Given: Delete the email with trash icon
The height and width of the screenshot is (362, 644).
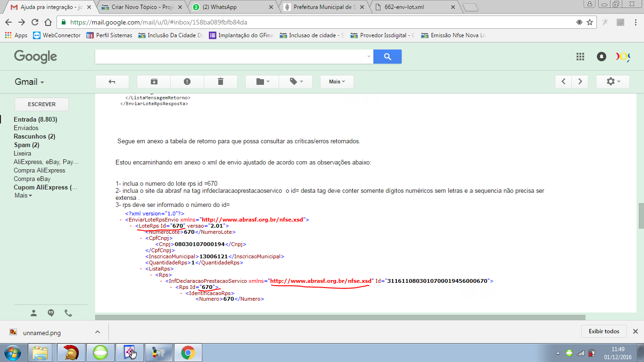Looking at the screenshot, I should coord(220,82).
